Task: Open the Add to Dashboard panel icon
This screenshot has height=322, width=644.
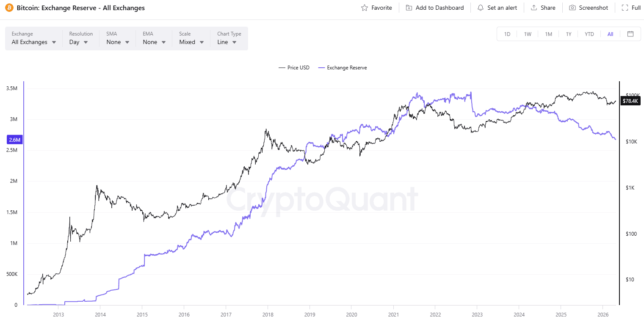Action: (x=409, y=8)
